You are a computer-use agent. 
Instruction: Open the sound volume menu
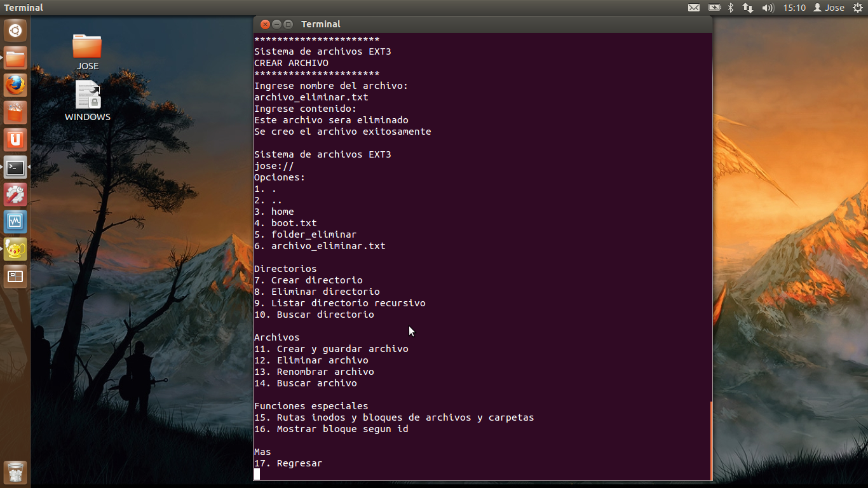coord(768,8)
